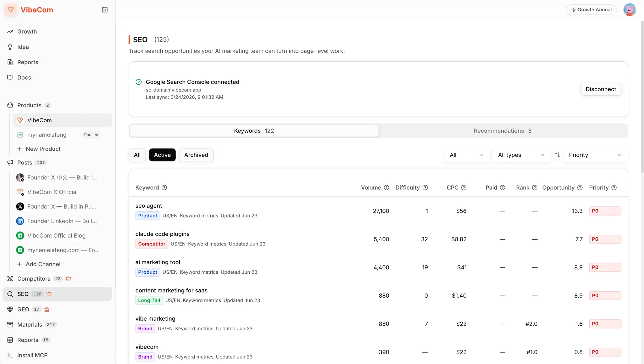Click the Volume column help icon
Viewport: 644px width, 364px height.
coord(386,188)
